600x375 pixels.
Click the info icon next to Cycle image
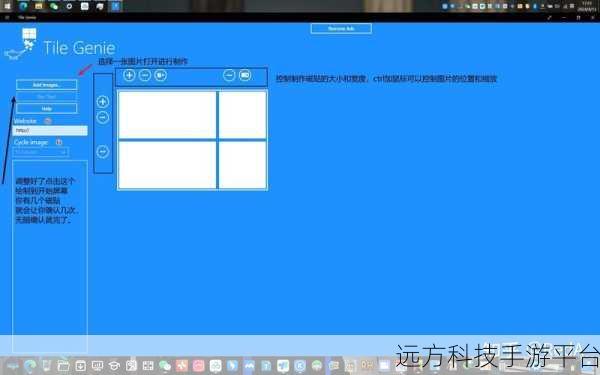point(59,142)
